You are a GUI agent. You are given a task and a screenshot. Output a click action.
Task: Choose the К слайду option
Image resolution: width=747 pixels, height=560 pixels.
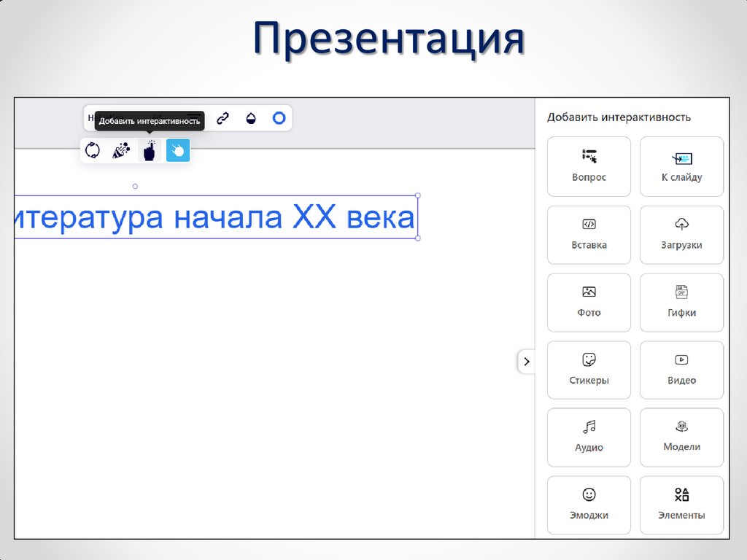[681, 166]
